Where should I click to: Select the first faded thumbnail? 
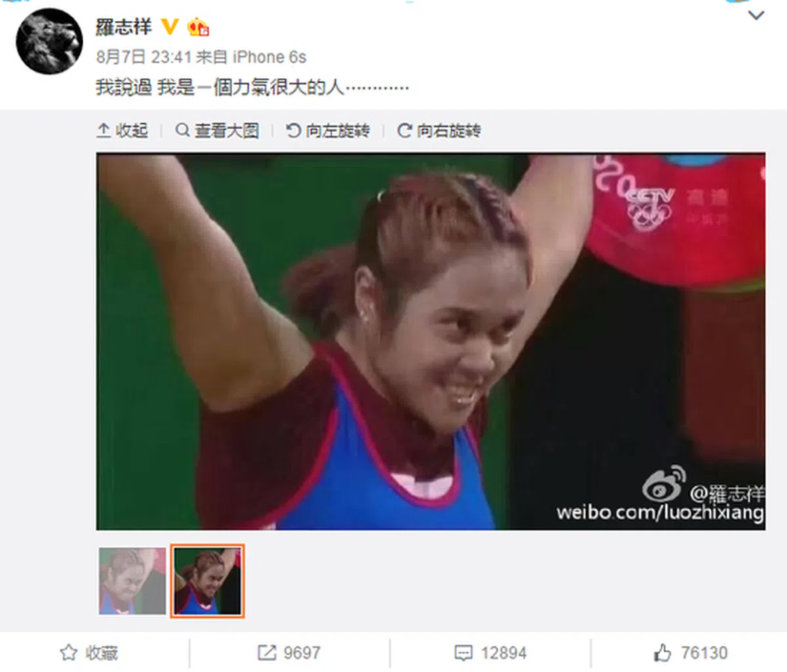[x=132, y=581]
